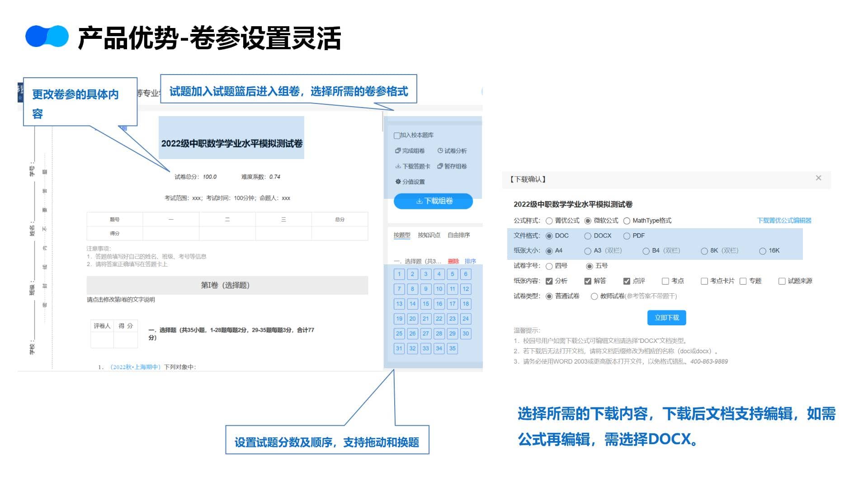Click 暂存组卷 save icon

(x=440, y=166)
